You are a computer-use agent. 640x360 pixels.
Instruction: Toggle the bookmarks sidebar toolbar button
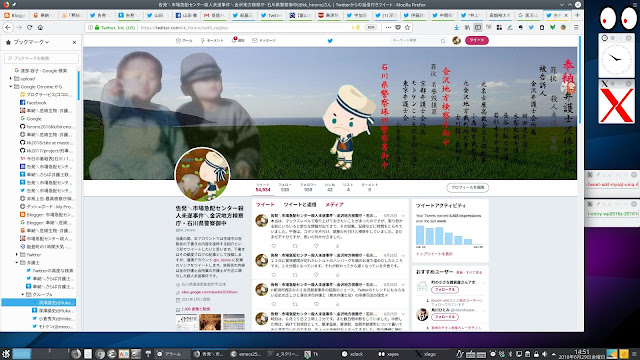pyautogui.click(x=478, y=27)
